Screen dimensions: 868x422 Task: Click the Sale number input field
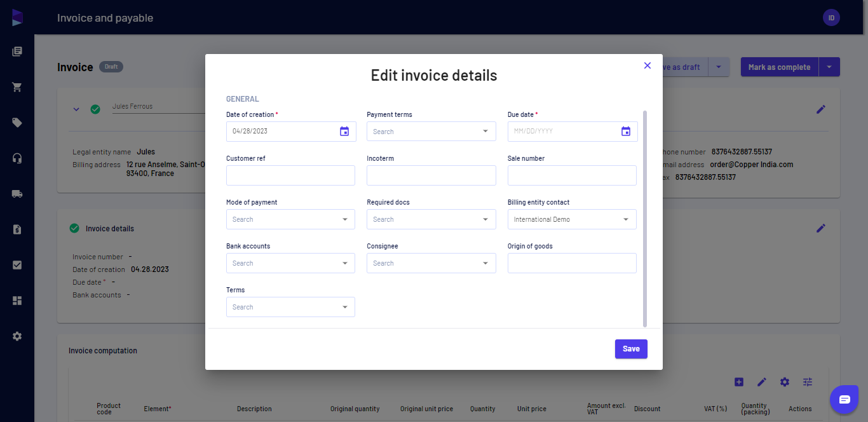[x=572, y=175]
